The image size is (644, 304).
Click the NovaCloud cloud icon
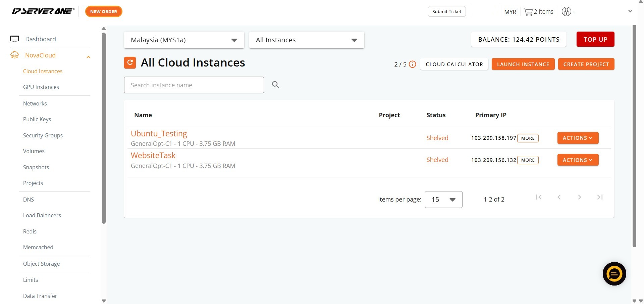(15, 55)
